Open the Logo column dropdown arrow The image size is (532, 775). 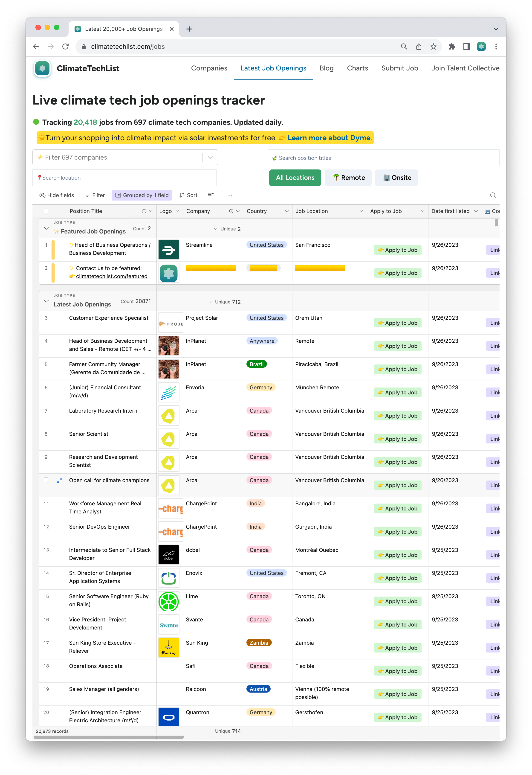[x=177, y=211]
